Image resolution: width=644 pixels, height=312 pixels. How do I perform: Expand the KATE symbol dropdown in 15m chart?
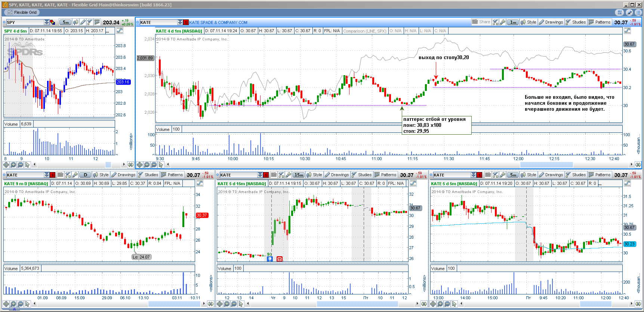[x=260, y=175]
